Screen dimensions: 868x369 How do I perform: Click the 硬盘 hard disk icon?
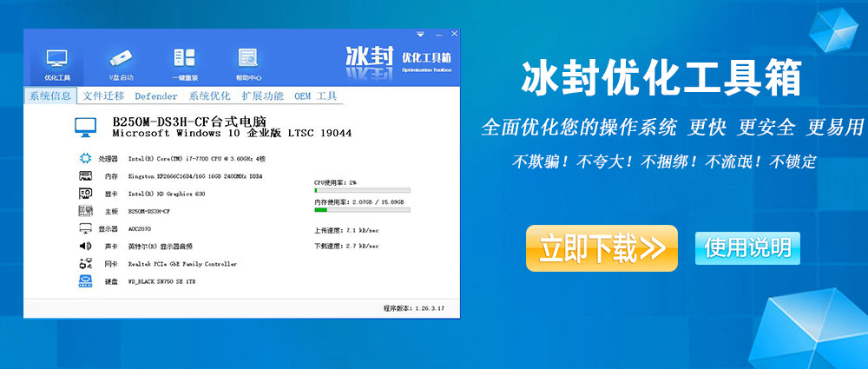(x=86, y=281)
